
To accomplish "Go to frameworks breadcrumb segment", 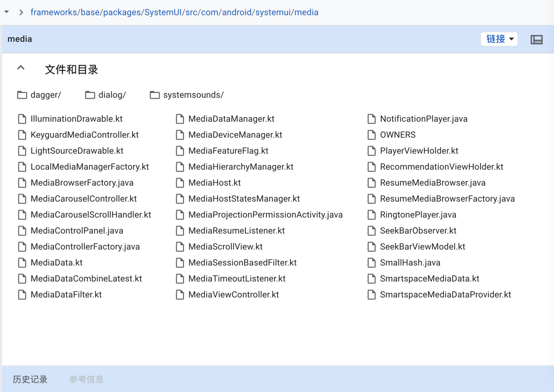I will 54,12.
